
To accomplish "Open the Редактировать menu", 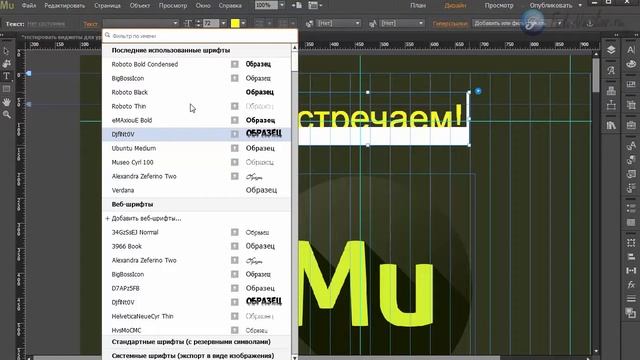I will coord(64,6).
